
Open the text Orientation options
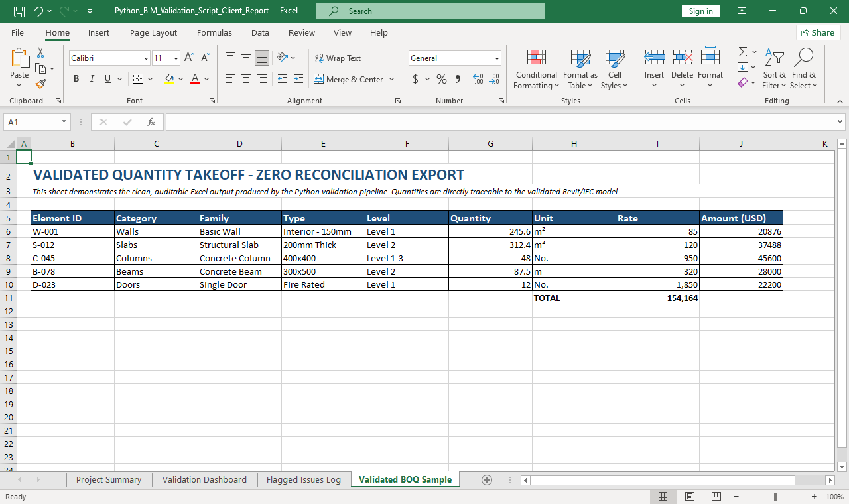coord(286,58)
